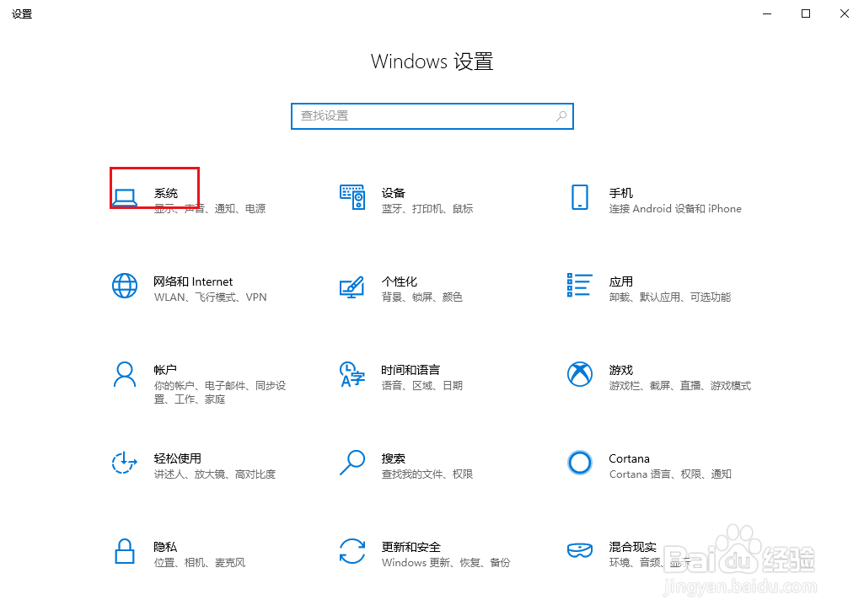Open 轻松使用 settings title
864x616 pixels.
click(x=177, y=458)
